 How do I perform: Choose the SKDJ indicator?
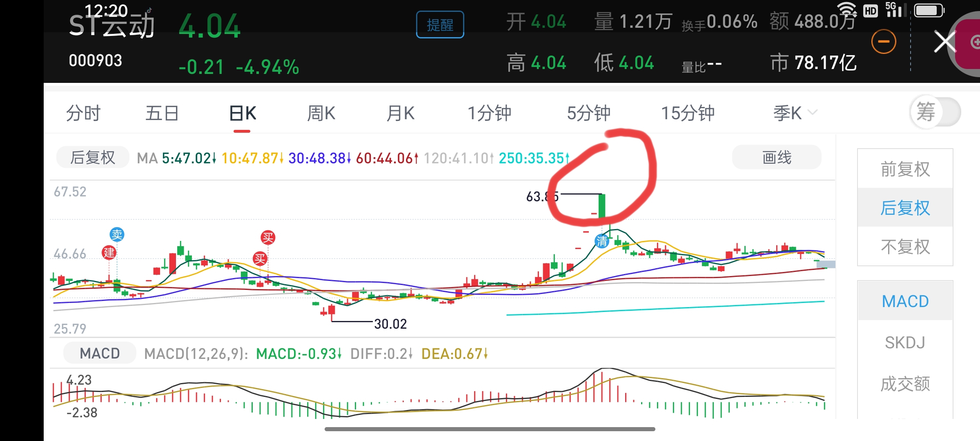(x=905, y=342)
